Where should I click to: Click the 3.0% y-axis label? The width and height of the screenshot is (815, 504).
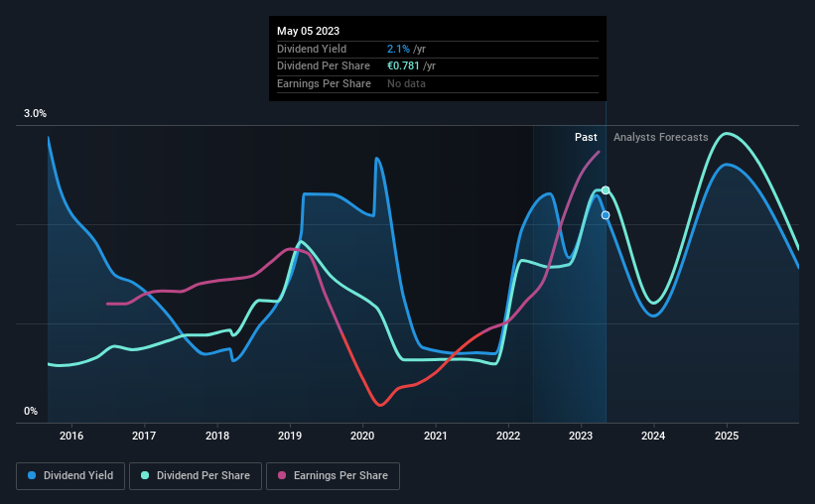coord(35,113)
